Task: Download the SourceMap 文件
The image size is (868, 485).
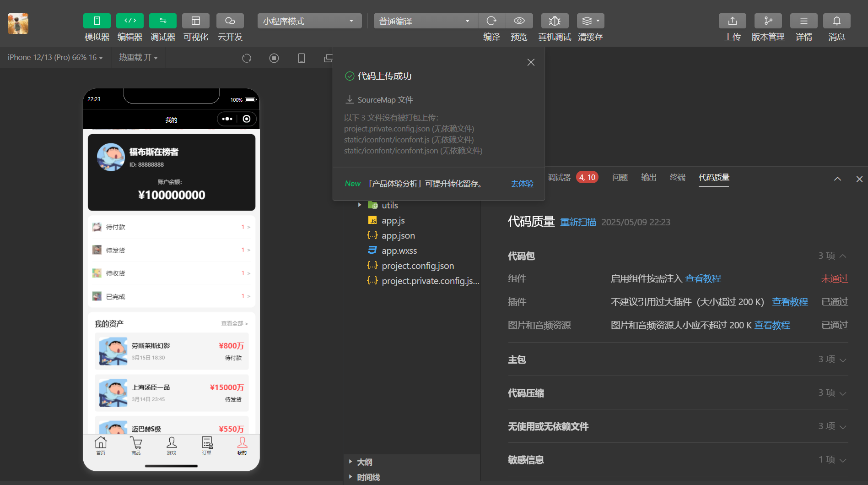Action: [x=379, y=100]
